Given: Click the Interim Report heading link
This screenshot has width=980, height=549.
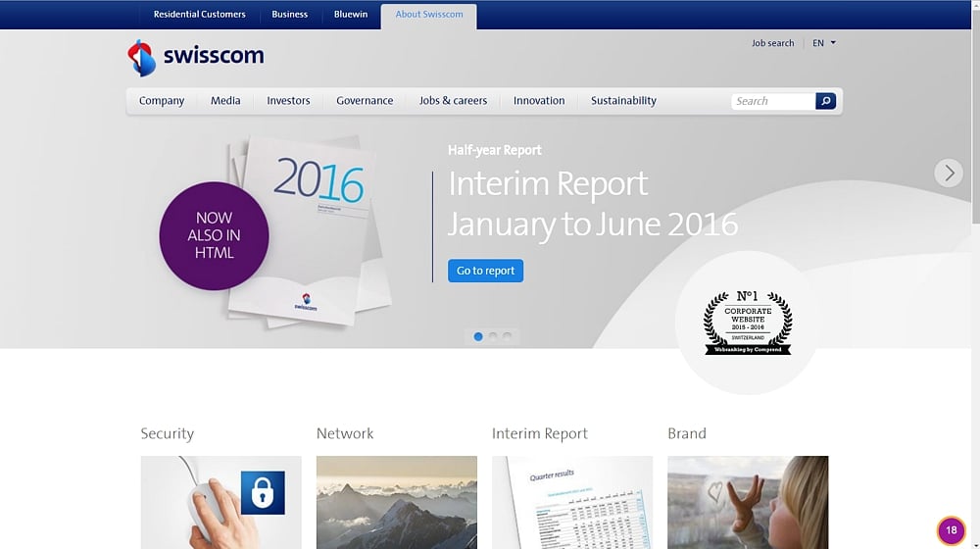Looking at the screenshot, I should 539,433.
